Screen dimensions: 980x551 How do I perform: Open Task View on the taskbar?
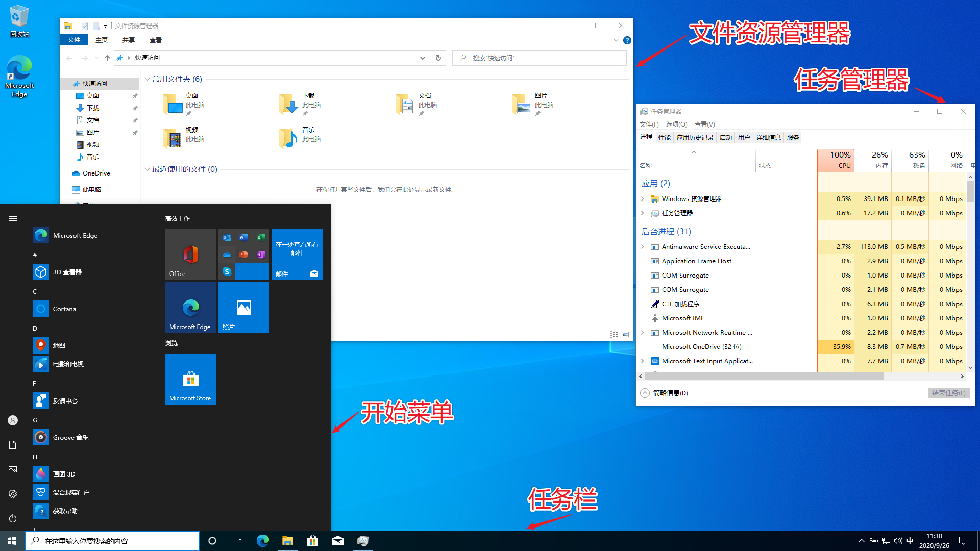[x=237, y=541]
